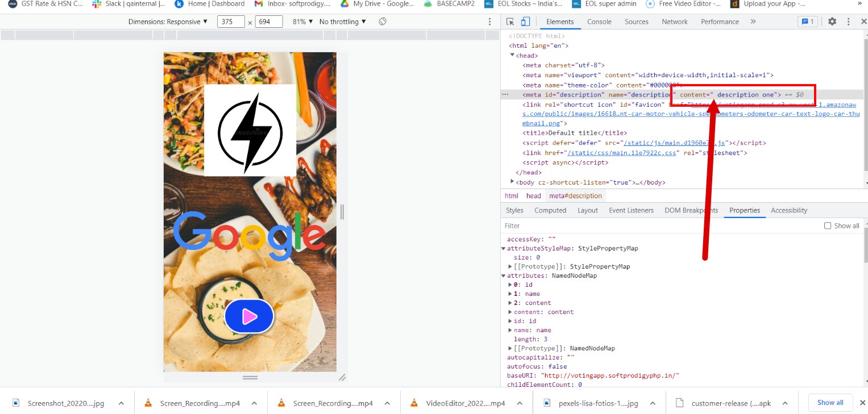Open downloaded customer-release apk file
Viewport: 868px width, 414px height.
(x=724, y=403)
